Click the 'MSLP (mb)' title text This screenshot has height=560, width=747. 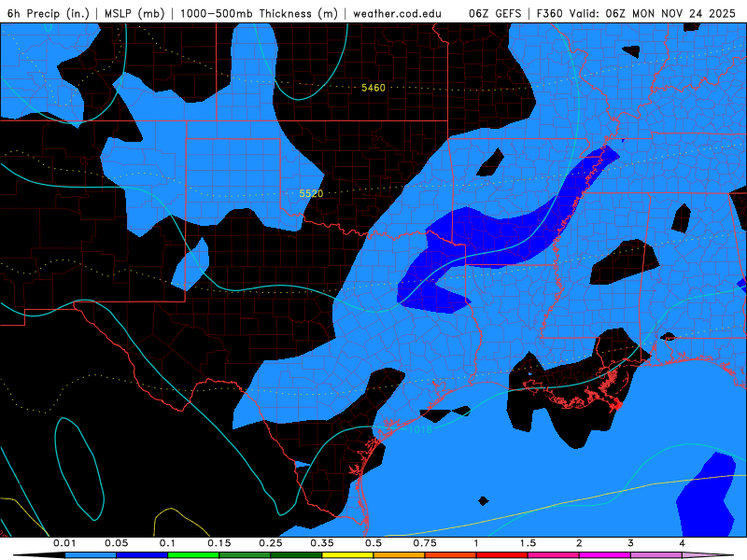pos(134,13)
